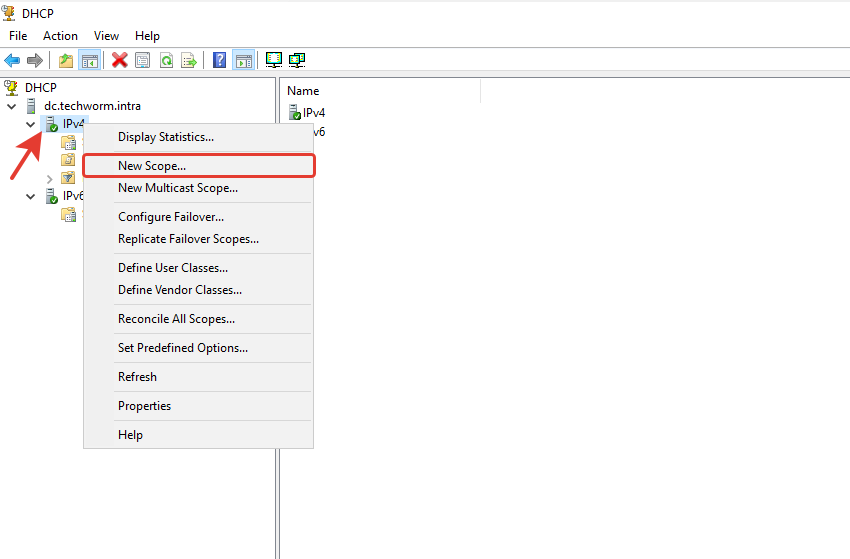Image resolution: width=850 pixels, height=559 pixels.
Task: Open the View menu
Action: (x=106, y=36)
